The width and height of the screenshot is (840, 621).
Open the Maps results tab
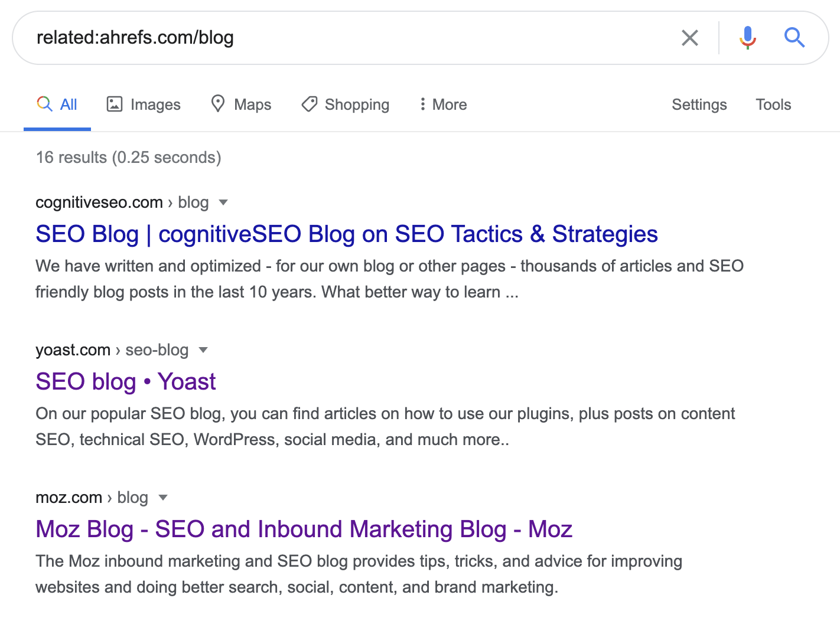(x=252, y=104)
